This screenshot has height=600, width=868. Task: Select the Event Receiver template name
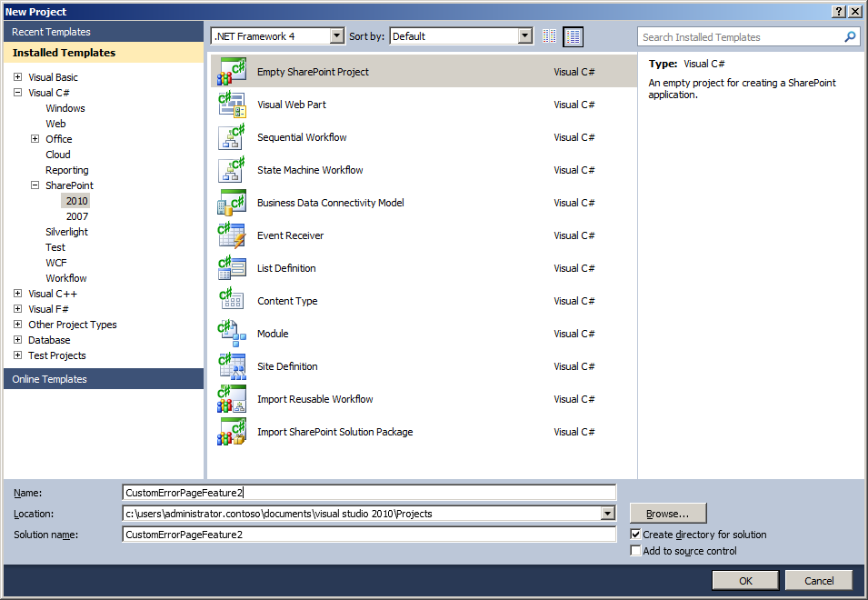(290, 235)
